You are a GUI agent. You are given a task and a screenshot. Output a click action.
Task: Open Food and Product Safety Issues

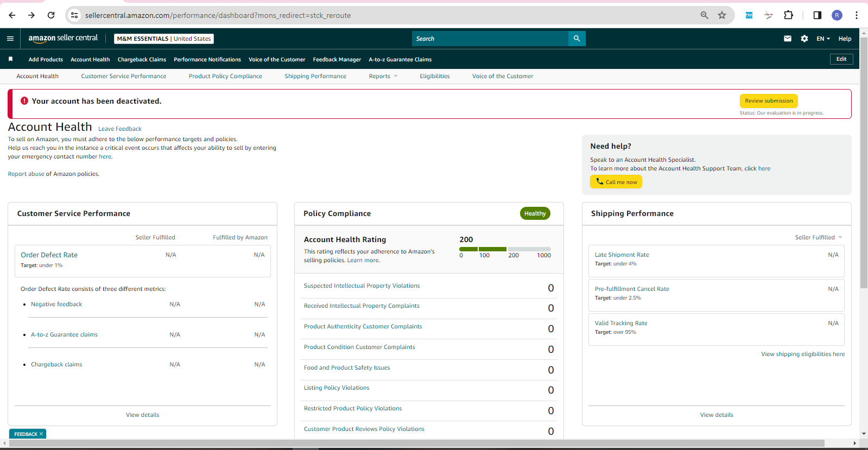347,367
